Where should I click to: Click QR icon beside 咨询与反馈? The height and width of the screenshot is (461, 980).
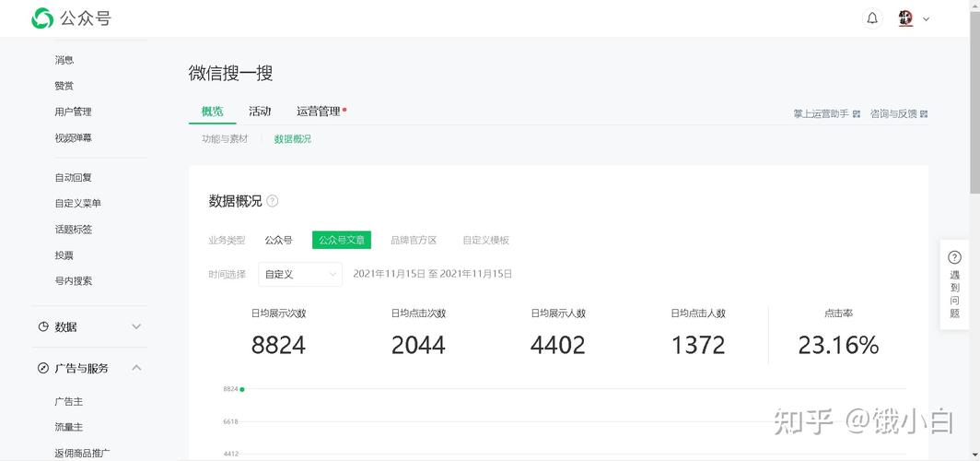click(x=925, y=113)
